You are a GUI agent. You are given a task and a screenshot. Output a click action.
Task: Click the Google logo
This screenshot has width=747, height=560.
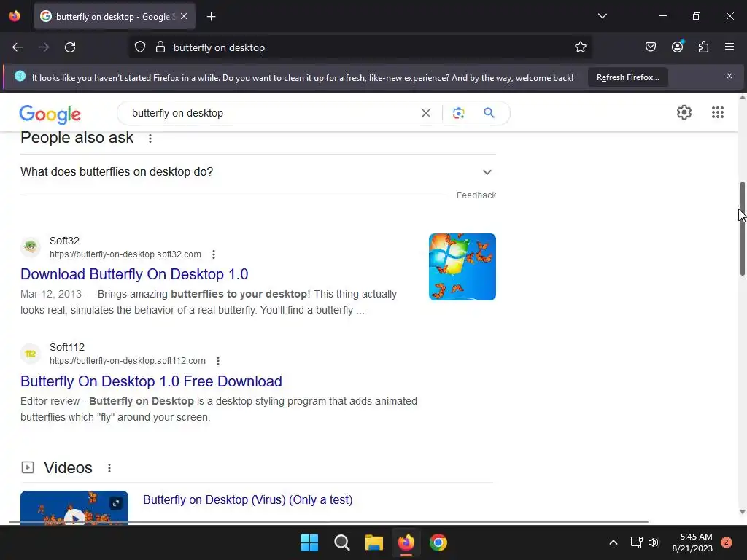click(x=50, y=114)
